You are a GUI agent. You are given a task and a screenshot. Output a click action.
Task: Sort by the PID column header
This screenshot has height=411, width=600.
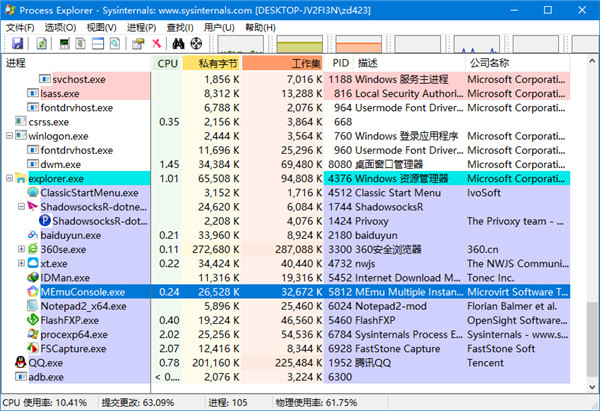click(341, 63)
